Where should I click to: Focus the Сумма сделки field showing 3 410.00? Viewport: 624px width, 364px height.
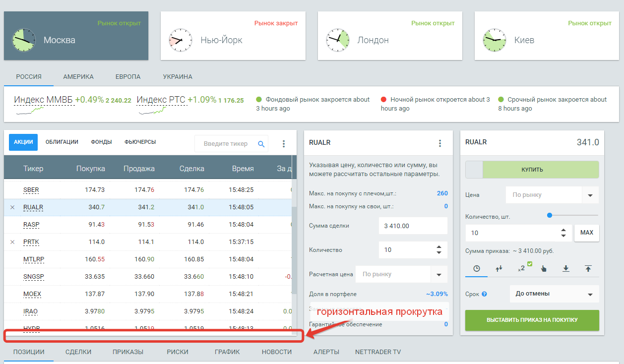[x=413, y=226]
